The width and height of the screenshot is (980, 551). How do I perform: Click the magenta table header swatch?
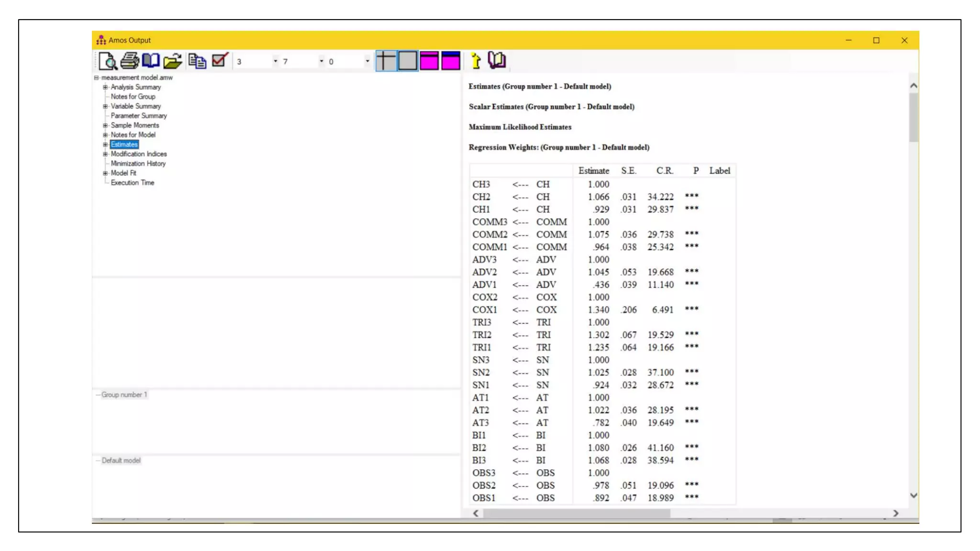click(x=429, y=61)
